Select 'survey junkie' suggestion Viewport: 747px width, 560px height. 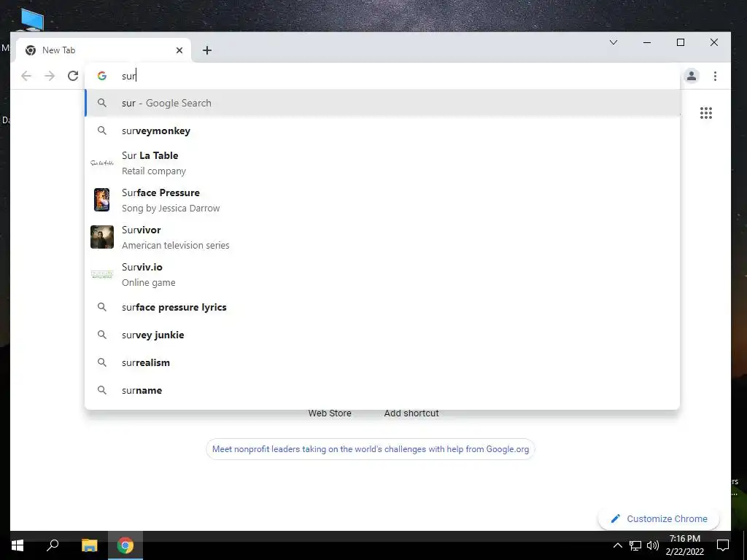click(382, 335)
